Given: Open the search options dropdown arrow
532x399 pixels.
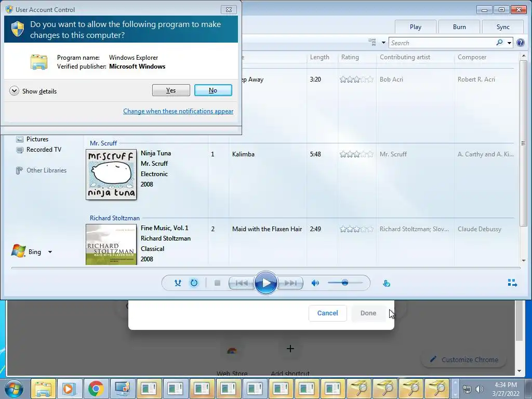Looking at the screenshot, I should [x=509, y=43].
